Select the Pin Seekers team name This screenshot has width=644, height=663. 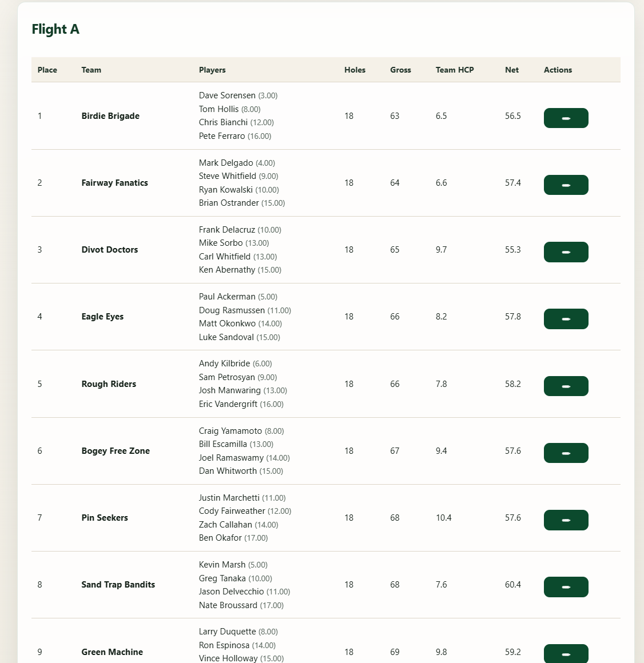click(105, 518)
